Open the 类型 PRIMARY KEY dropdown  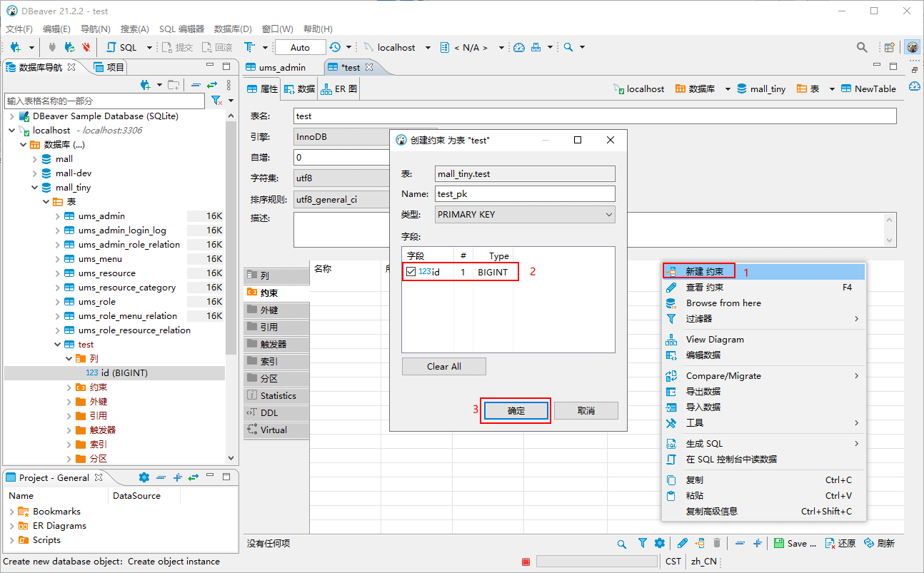pos(525,214)
